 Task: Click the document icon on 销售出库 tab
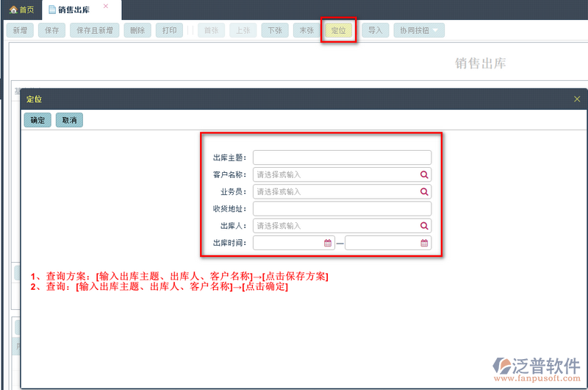coord(52,10)
